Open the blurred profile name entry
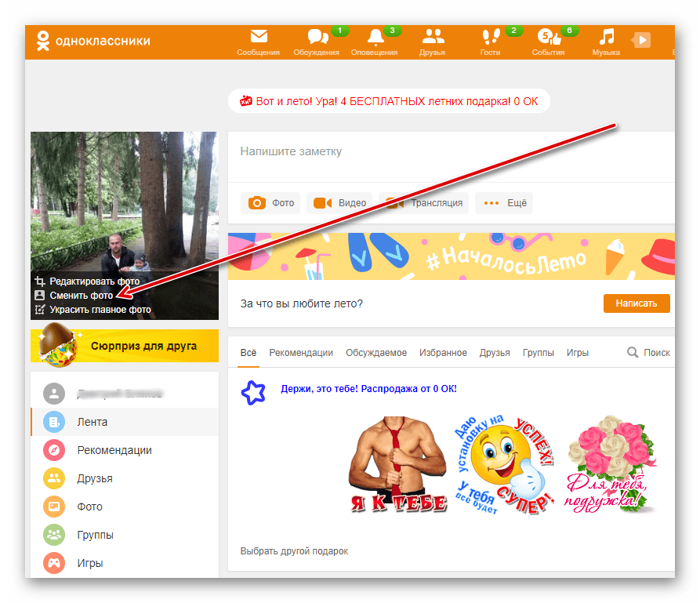This screenshot has height=603, width=700. (x=125, y=394)
